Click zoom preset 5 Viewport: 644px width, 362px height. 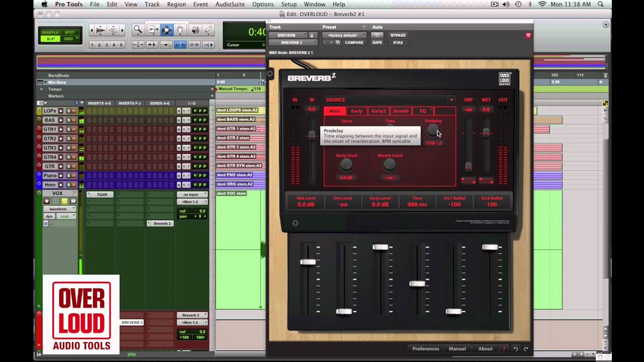click(x=121, y=45)
